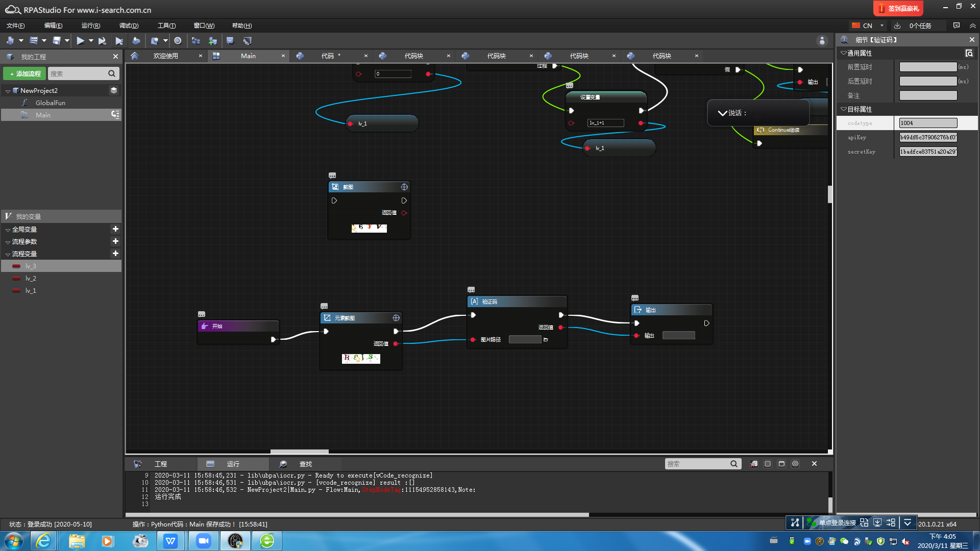Viewport: 980px width, 551px height.
Task: Select the GlobalFun tree item
Action: (50, 103)
